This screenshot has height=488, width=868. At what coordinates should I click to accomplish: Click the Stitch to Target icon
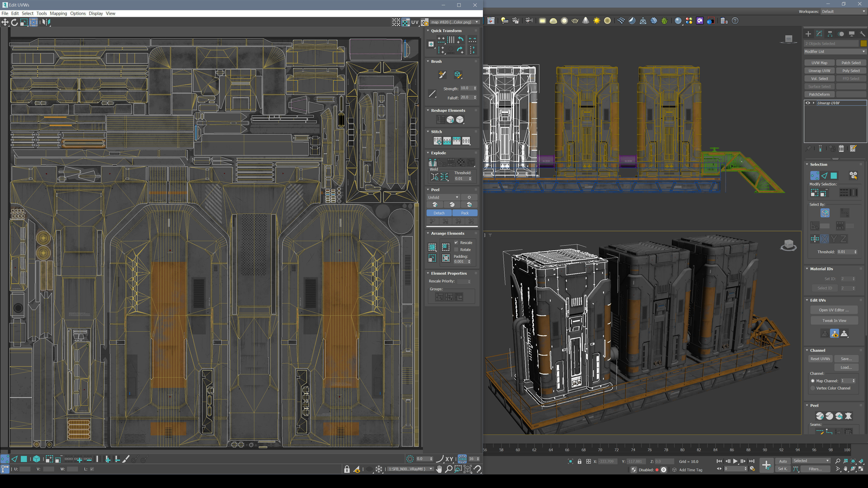tap(437, 141)
